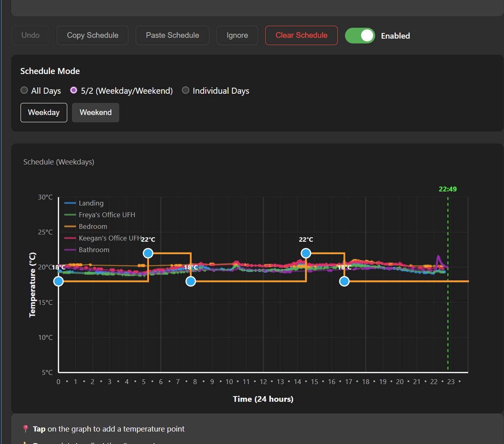Copy the current schedule
Image resolution: width=504 pixels, height=444 pixels.
93,35
